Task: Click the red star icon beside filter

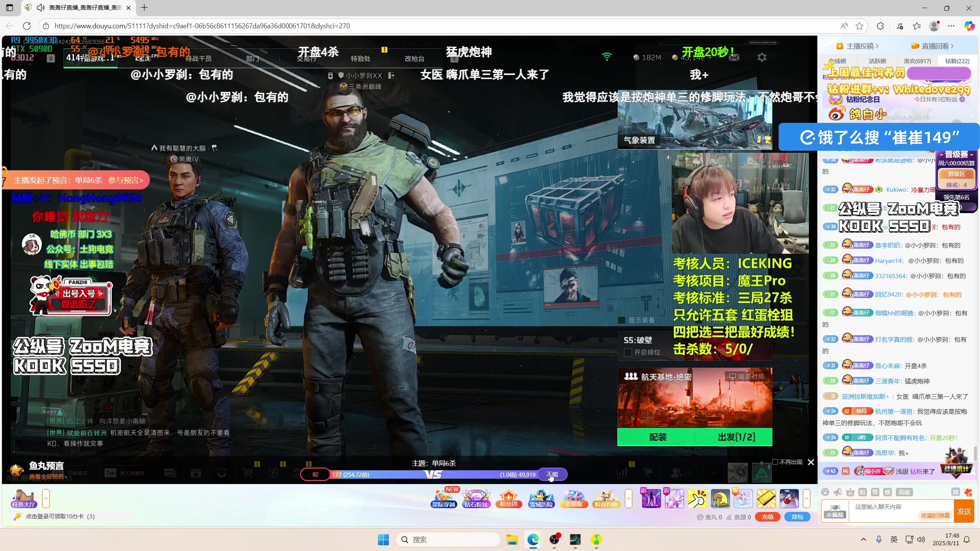Action: coord(968,492)
